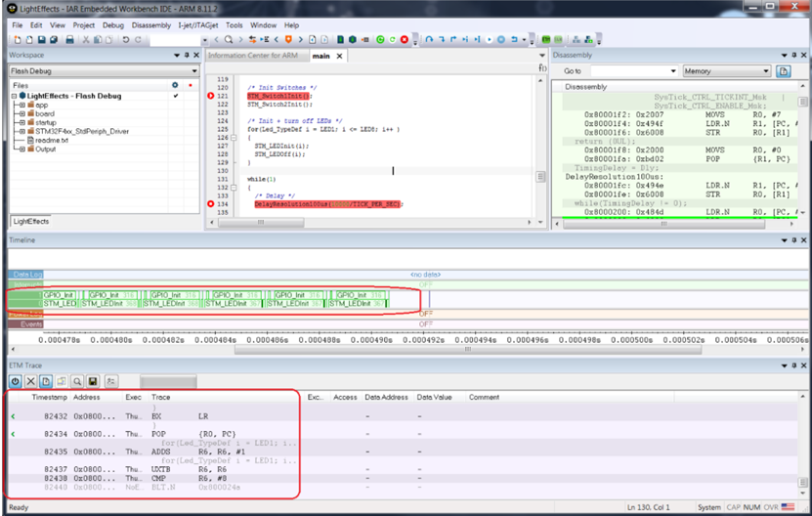The image size is (812, 516).
Task: Toggle breakpoint marker on line 121
Action: (x=211, y=96)
